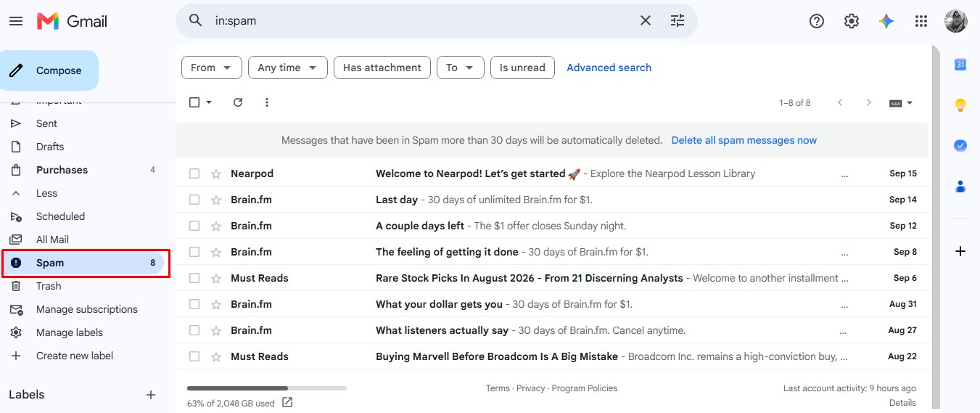980x413 pixels.
Task: Click Delete all spam messages now
Action: tap(744, 140)
